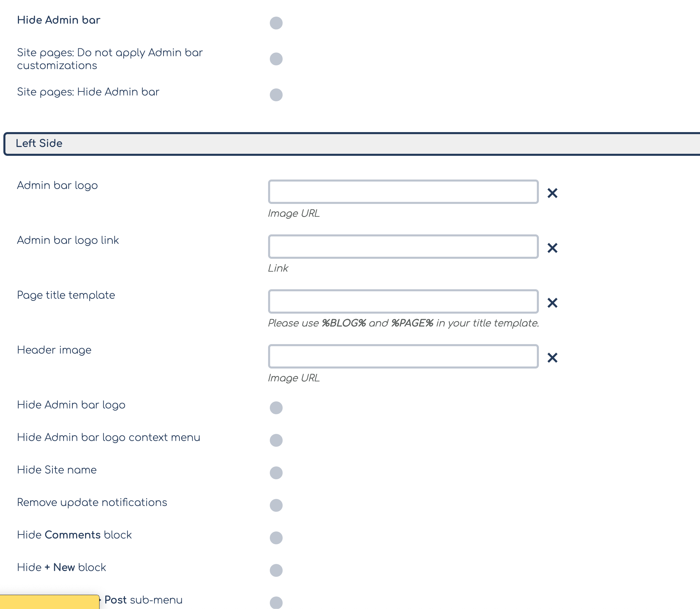Clear the Page title template field

coord(552,302)
